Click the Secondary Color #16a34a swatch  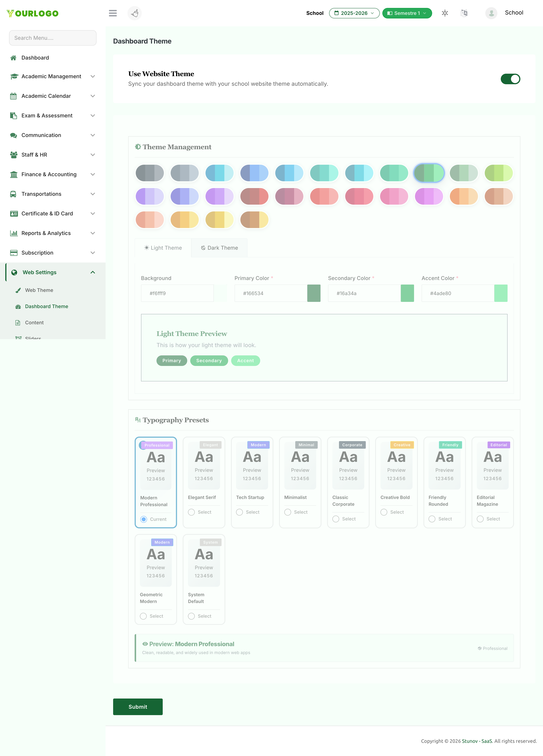[x=407, y=293]
